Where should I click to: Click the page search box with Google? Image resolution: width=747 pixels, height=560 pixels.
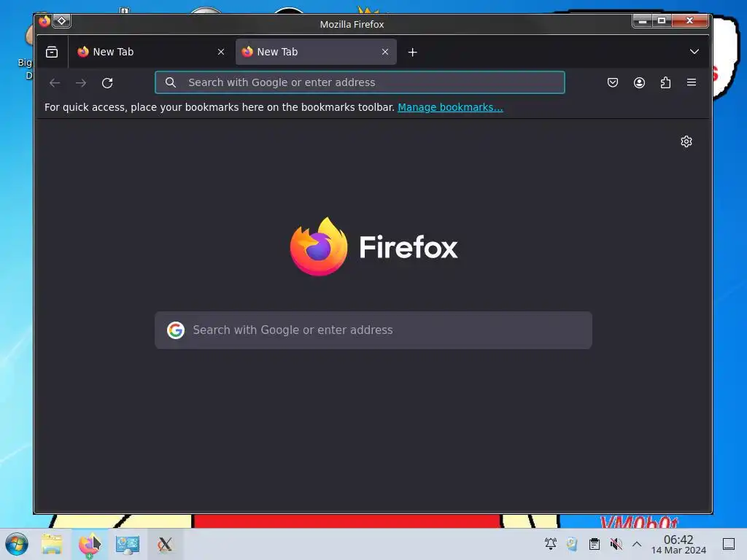pos(373,330)
